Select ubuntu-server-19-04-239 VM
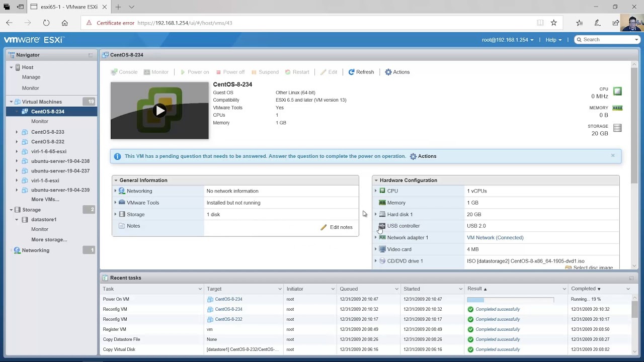The width and height of the screenshot is (644, 362). (x=60, y=190)
